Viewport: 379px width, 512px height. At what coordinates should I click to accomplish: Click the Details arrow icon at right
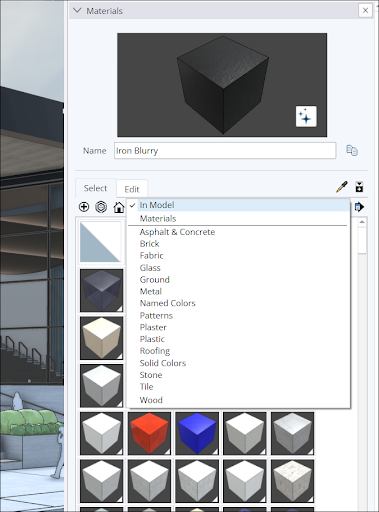[359, 207]
